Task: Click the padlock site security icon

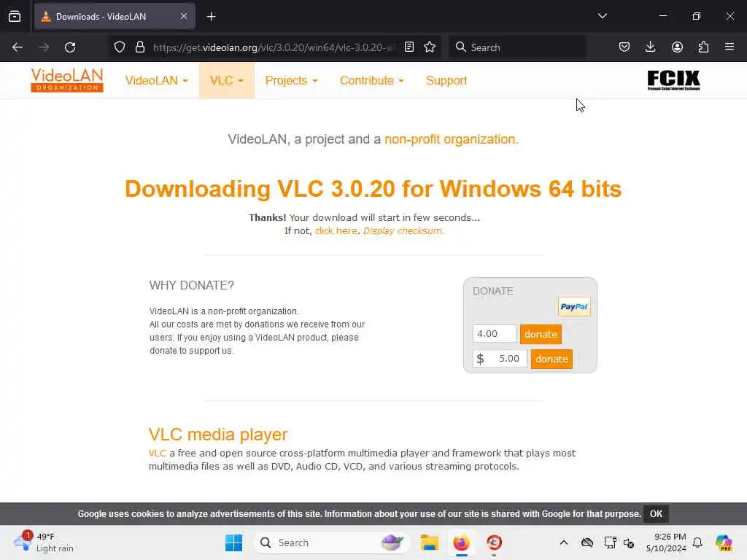Action: [139, 47]
